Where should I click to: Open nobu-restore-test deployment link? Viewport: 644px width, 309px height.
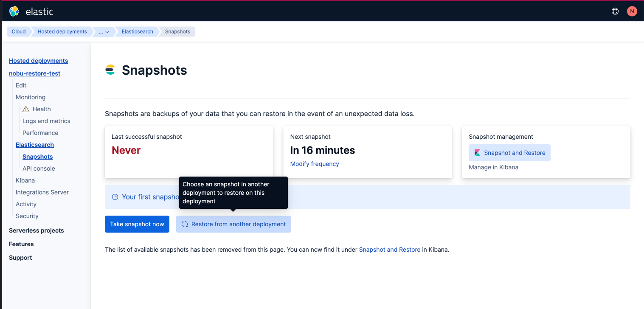click(x=34, y=73)
